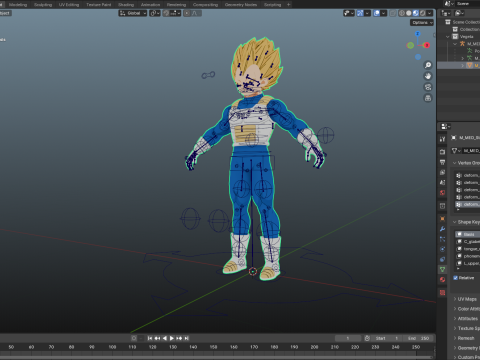Open the Object Data green triangle tab
The width and height of the screenshot is (480, 360).
[442, 269]
